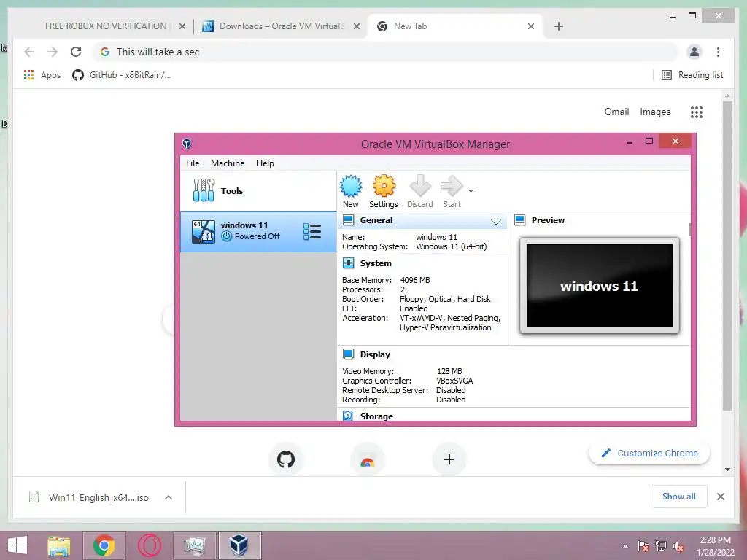Viewport: 747px width, 560px height.
Task: Switch to Downloads Oracle VM VirtualBox tab
Action: click(x=281, y=26)
